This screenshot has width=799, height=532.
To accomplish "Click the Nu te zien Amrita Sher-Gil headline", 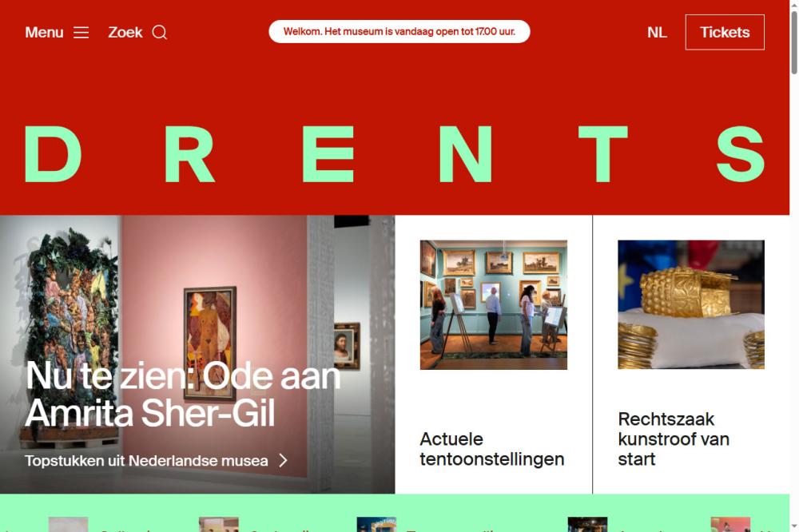I will [x=183, y=395].
